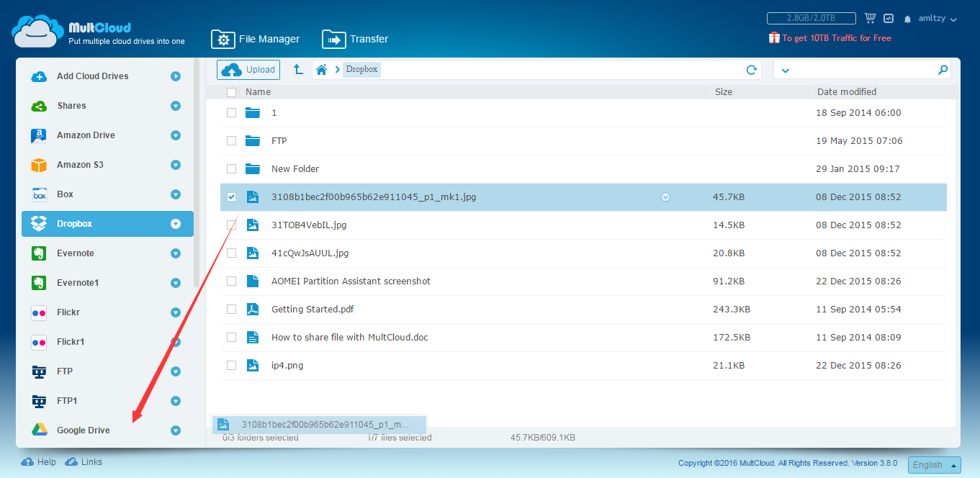980x478 pixels.
Task: Check the AOMEI Partition Assistant screenshot checkbox
Action: (x=231, y=281)
